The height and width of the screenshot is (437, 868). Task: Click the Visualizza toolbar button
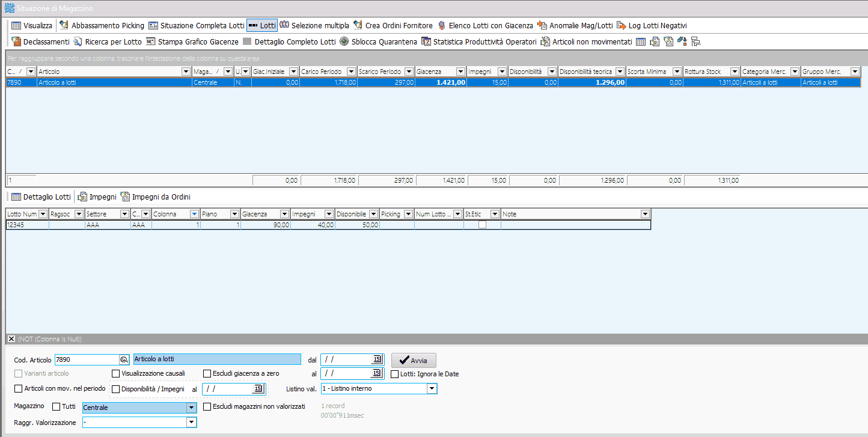coord(32,26)
